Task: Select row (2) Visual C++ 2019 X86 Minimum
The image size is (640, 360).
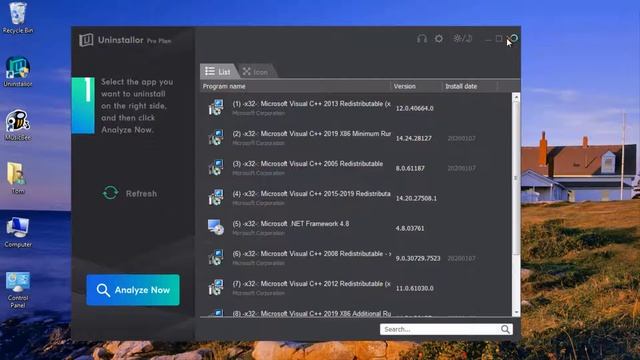Action: tap(356, 138)
